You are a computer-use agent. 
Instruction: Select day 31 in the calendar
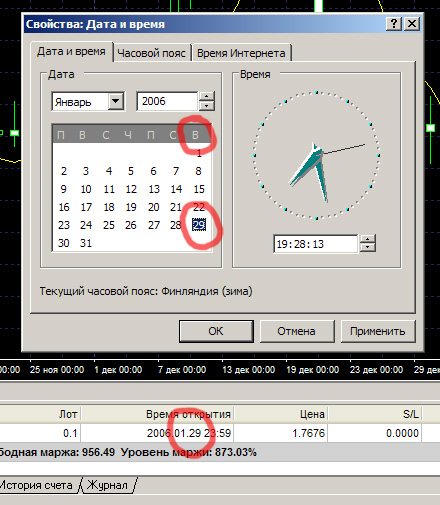tap(86, 243)
